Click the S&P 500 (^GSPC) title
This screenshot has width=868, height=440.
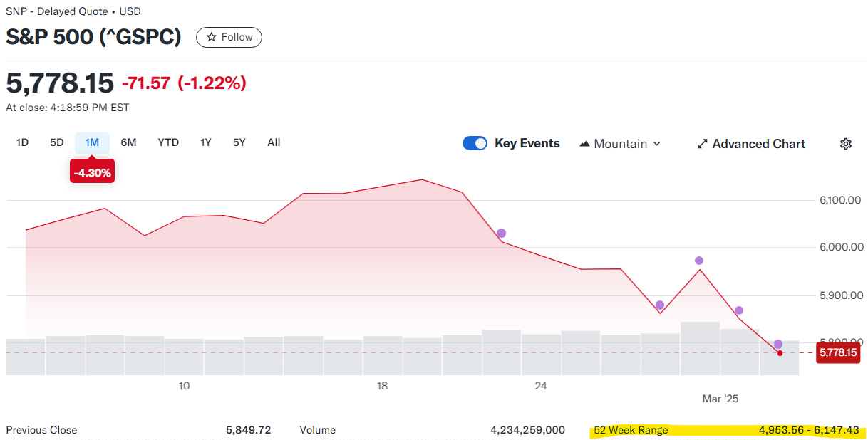[93, 37]
